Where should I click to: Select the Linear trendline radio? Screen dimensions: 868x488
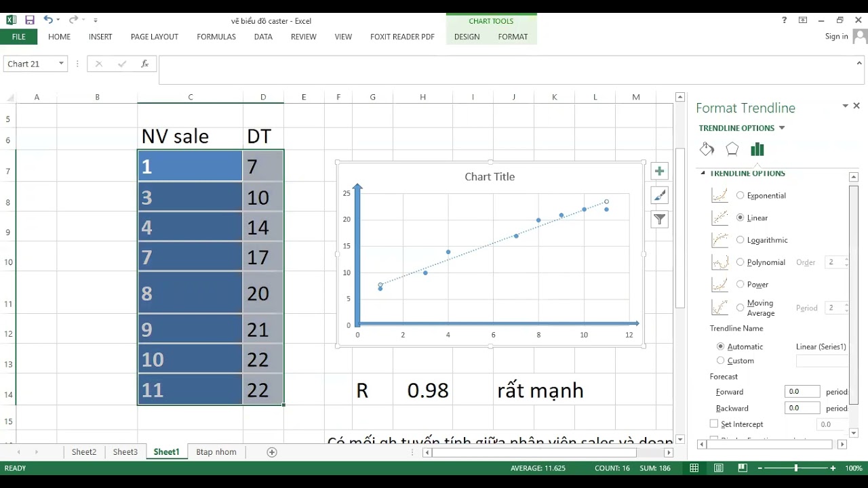coord(740,218)
